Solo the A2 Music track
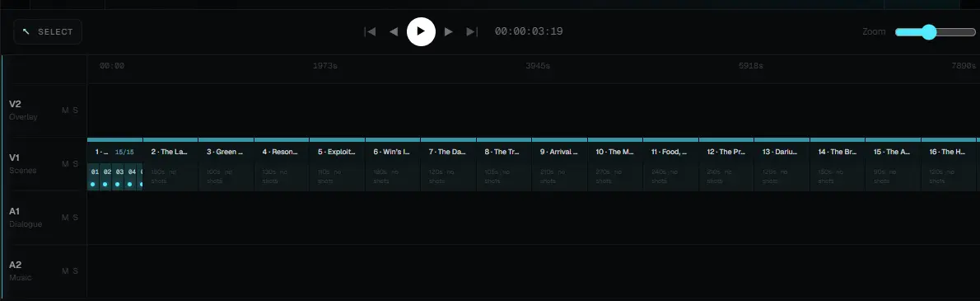This screenshot has height=301, width=980. pyautogui.click(x=76, y=271)
